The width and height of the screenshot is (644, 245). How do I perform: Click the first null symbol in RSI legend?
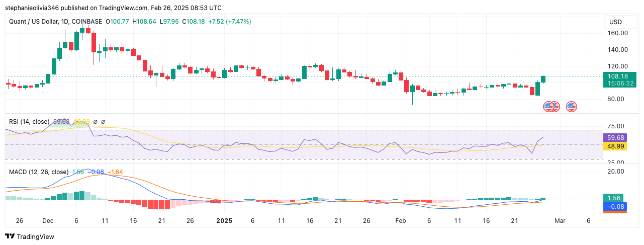click(x=95, y=122)
